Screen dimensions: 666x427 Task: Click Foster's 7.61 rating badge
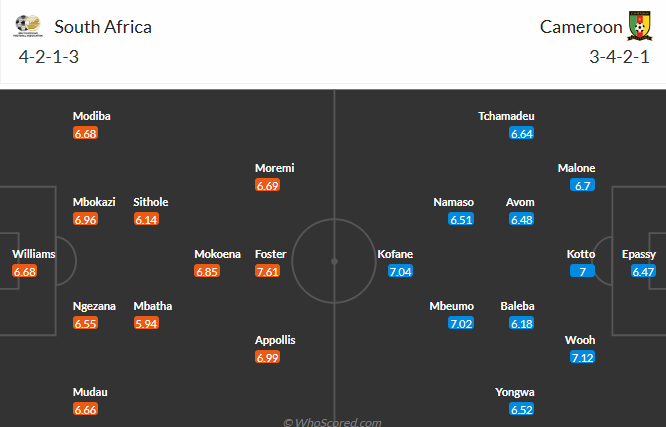pos(267,271)
